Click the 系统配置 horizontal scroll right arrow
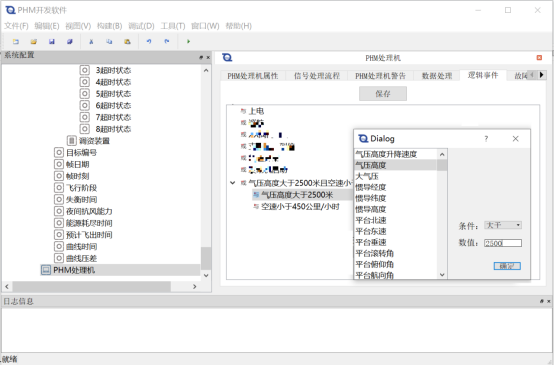The image size is (554, 365). pos(195,287)
